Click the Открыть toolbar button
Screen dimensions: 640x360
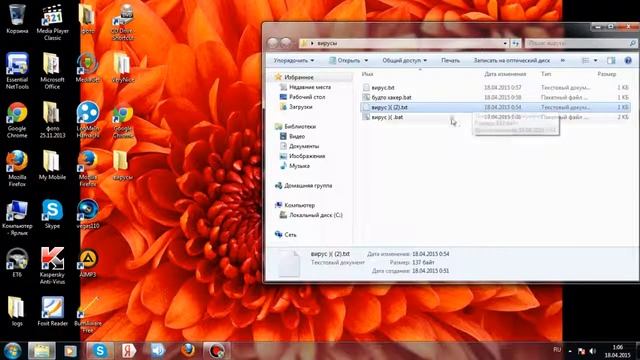(344, 60)
